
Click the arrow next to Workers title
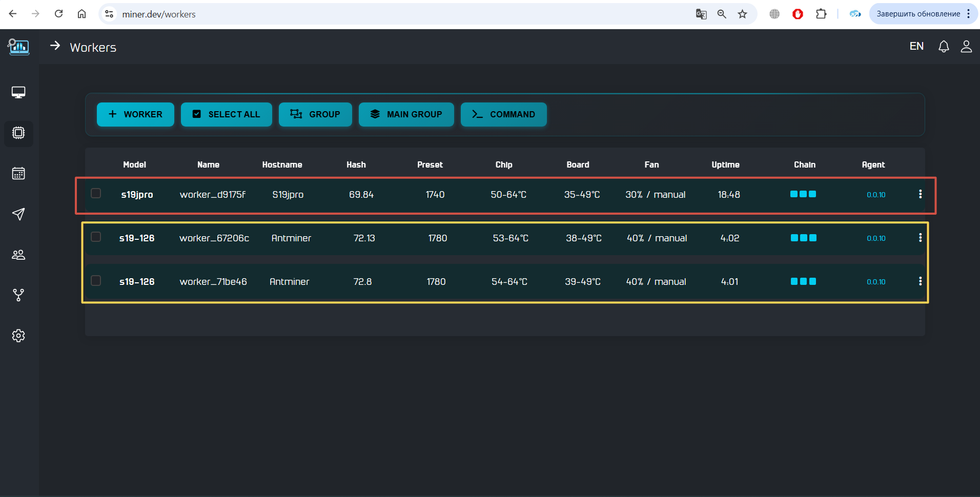point(55,46)
